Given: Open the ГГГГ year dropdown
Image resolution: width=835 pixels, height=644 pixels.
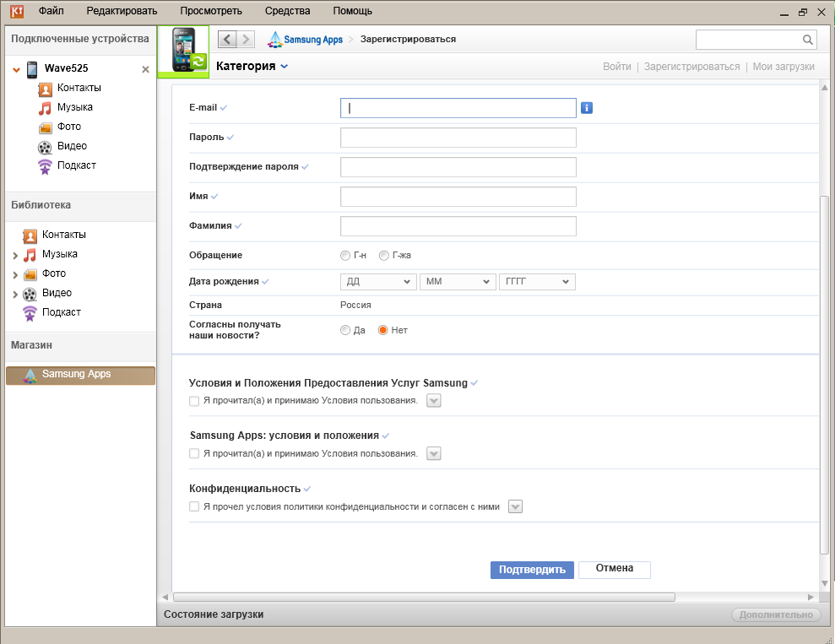Looking at the screenshot, I should point(537,282).
